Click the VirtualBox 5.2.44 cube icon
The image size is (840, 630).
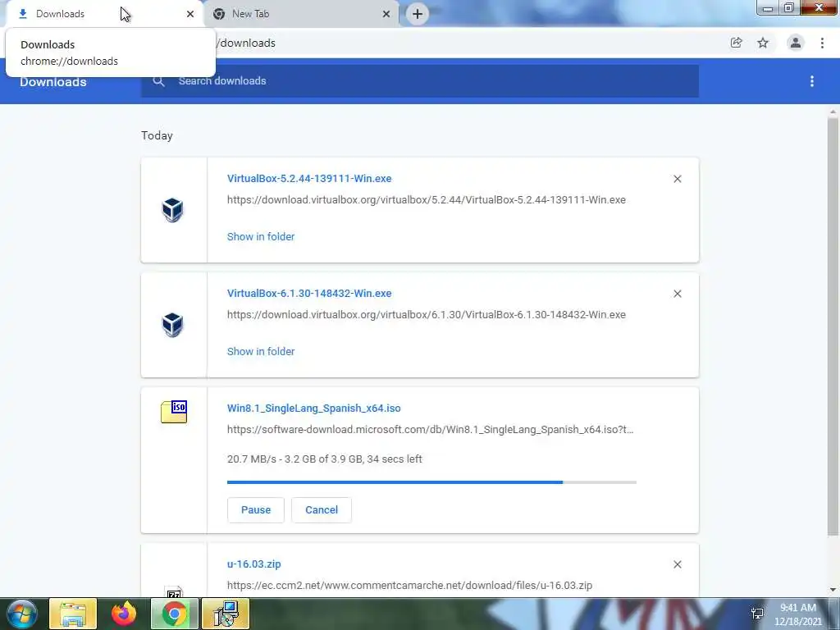pyautogui.click(x=172, y=209)
